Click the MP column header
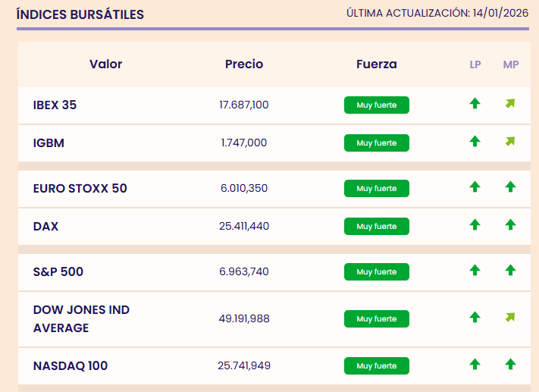The height and width of the screenshot is (392, 539). [511, 64]
